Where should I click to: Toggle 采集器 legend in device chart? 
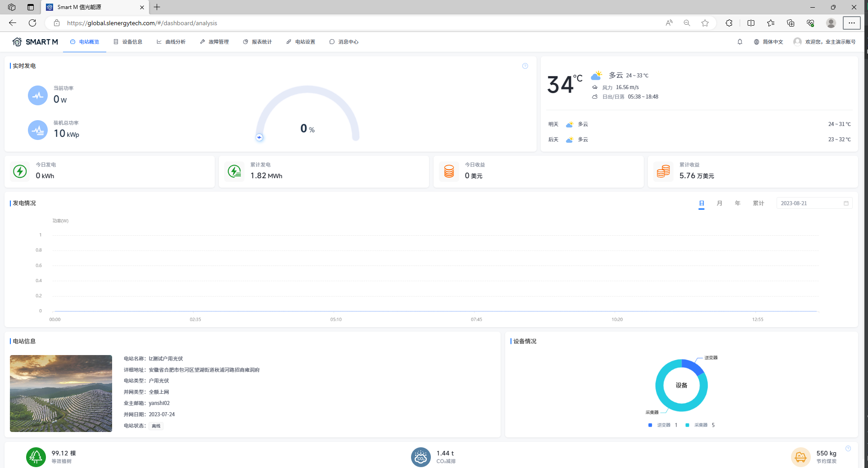[x=697, y=425]
